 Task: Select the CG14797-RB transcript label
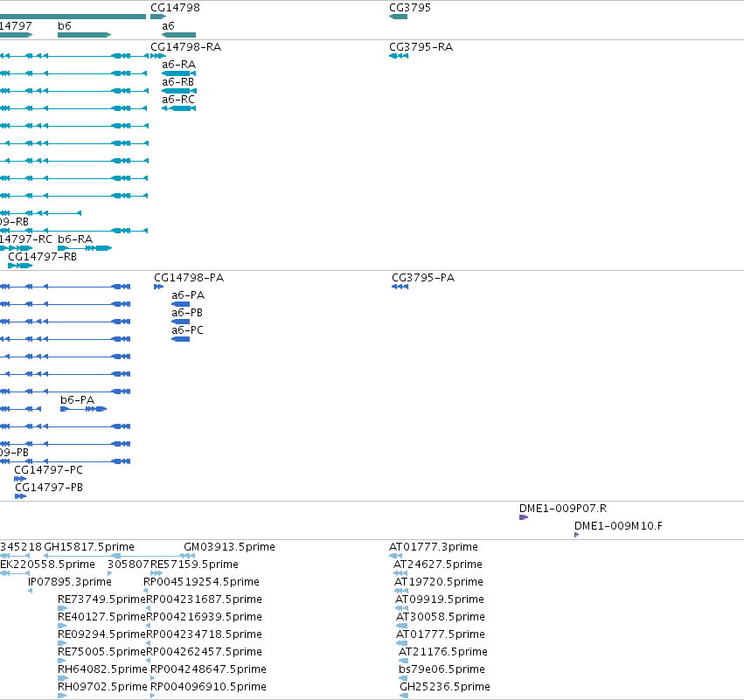pos(42,257)
